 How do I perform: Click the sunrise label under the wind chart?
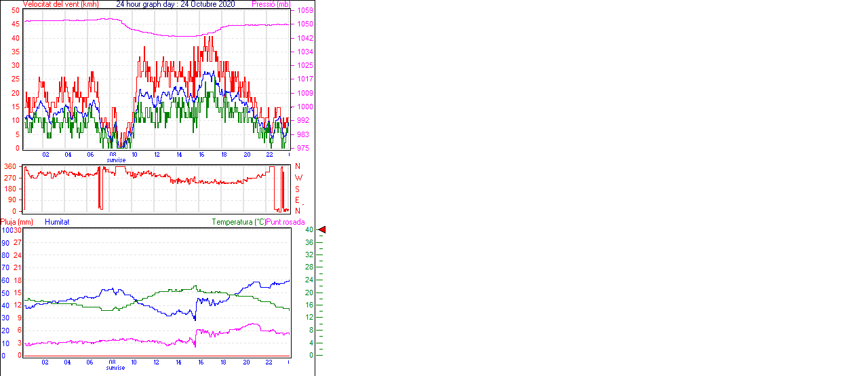point(115,161)
